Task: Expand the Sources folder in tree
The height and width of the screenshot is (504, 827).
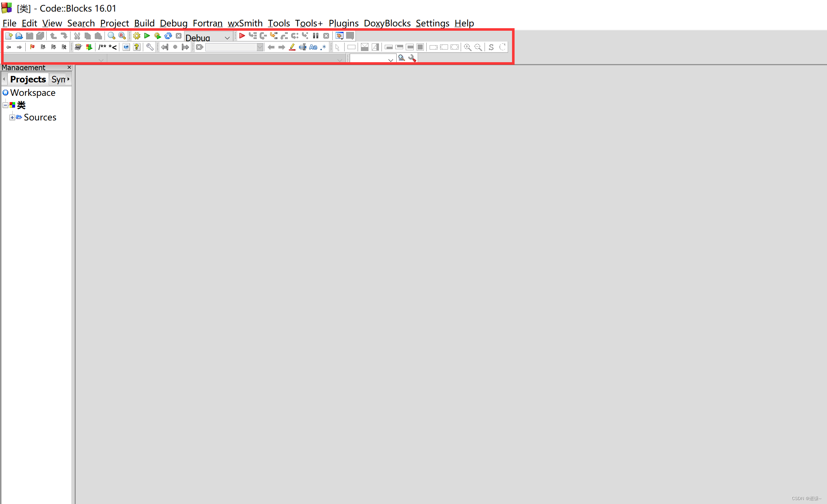Action: 12,118
